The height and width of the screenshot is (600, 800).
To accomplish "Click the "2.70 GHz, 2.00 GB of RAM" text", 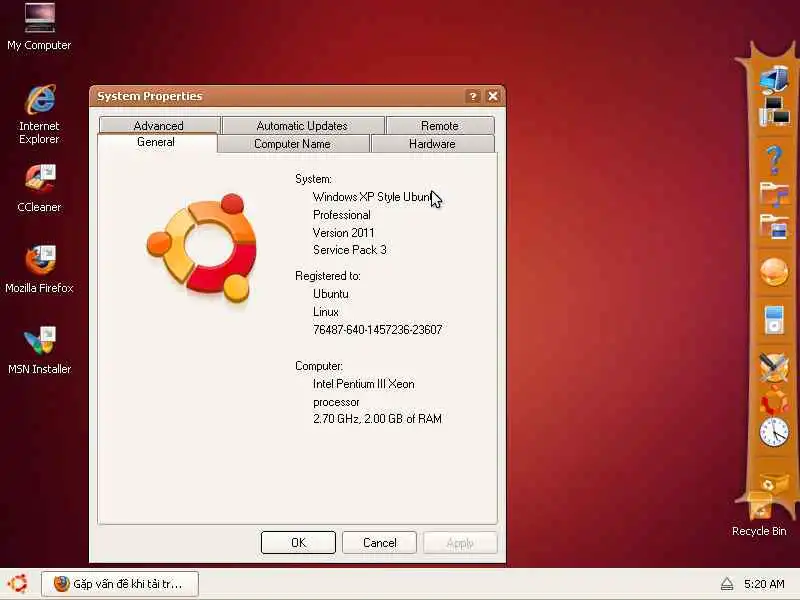I will click(378, 419).
